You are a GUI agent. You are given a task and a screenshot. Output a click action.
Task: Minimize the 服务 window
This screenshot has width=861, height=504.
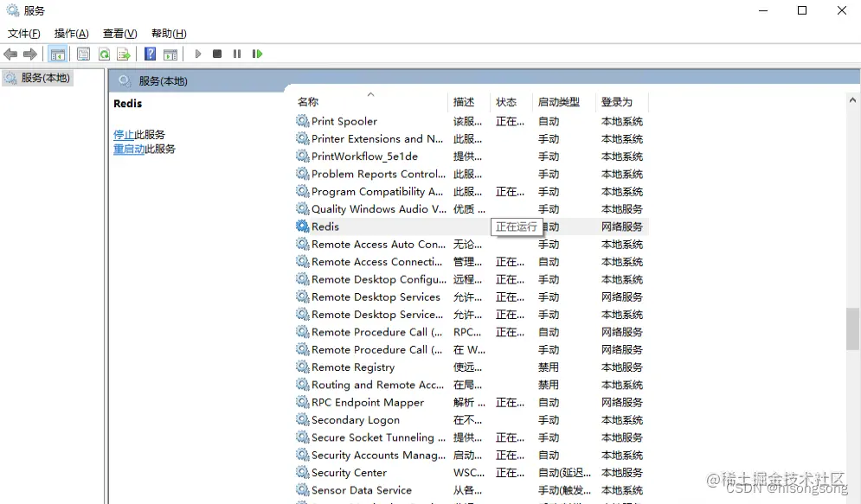tap(763, 10)
